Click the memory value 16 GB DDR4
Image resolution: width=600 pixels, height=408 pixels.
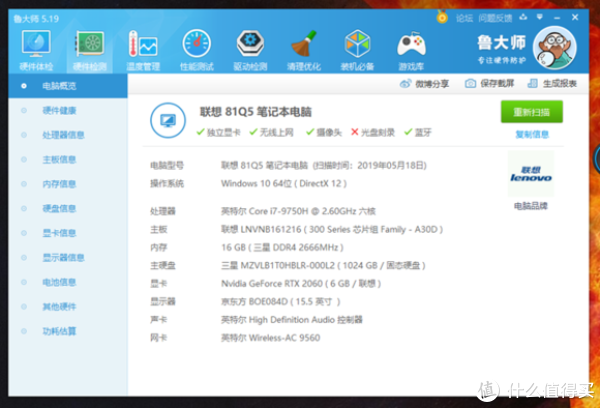282,248
